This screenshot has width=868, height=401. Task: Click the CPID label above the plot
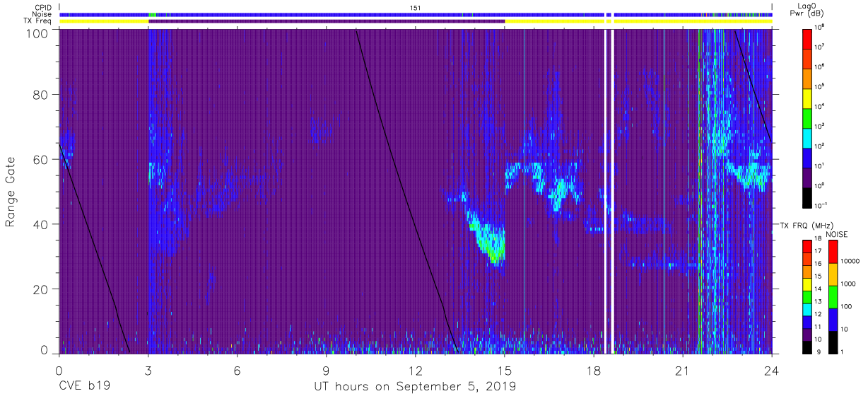[42, 7]
